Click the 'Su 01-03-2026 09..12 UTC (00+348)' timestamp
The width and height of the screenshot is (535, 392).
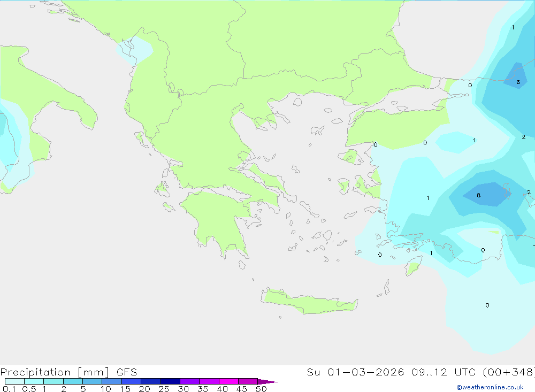click(421, 372)
